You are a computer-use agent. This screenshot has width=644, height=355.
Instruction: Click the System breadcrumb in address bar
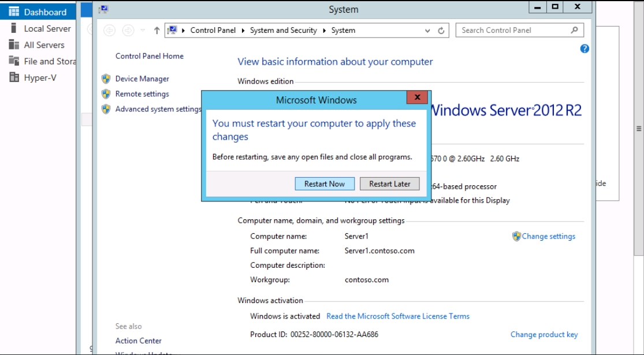[343, 31]
